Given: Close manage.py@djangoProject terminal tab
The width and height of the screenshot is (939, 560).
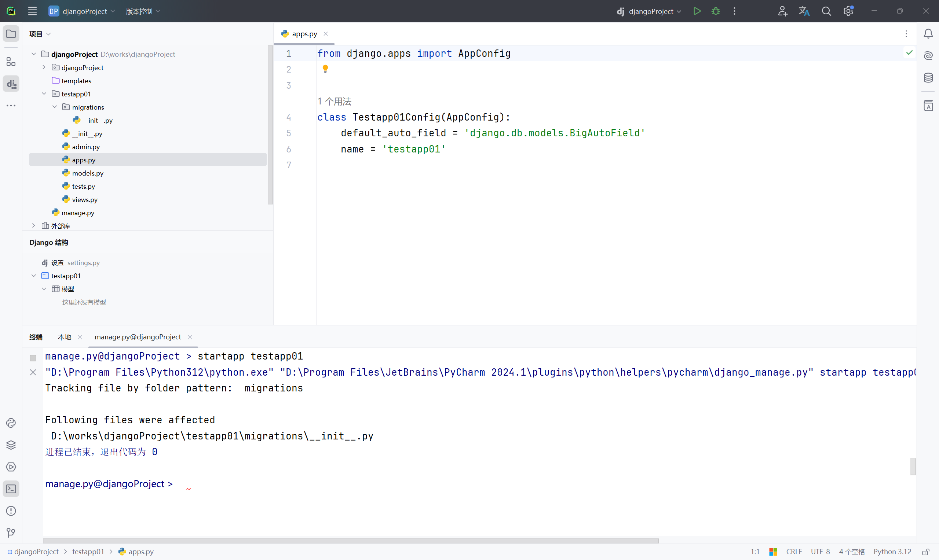Looking at the screenshot, I should [190, 337].
